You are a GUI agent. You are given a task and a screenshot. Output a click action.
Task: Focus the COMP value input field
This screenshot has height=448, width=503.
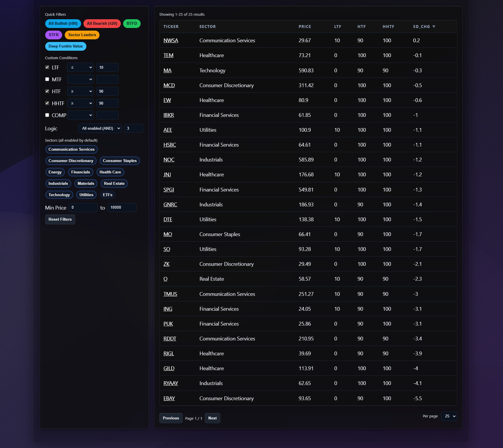pyautogui.click(x=107, y=115)
